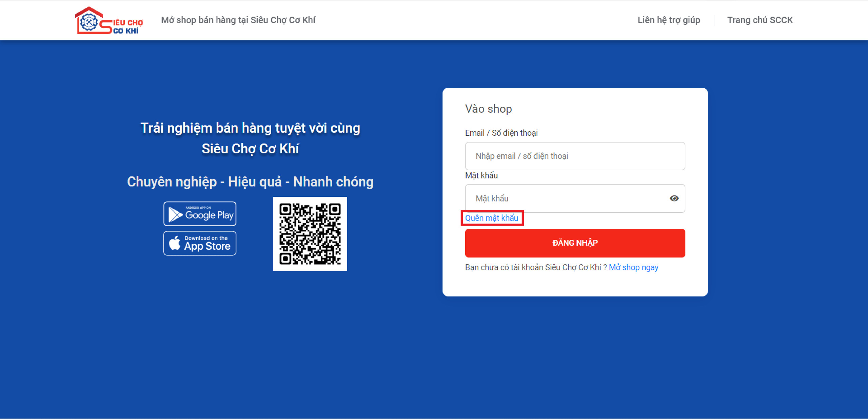
Task: Click the QR code image
Action: pos(310,234)
